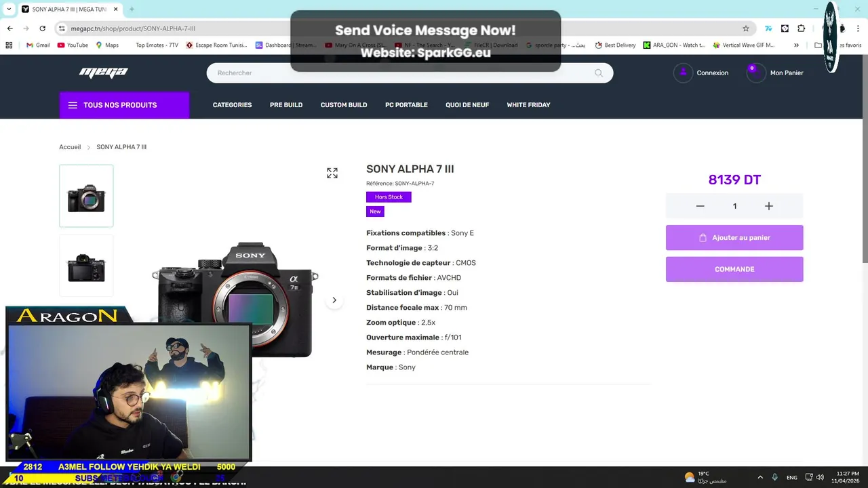This screenshot has height=488, width=868.
Task: Click the taskbar volume icon
Action: pyautogui.click(x=820, y=477)
